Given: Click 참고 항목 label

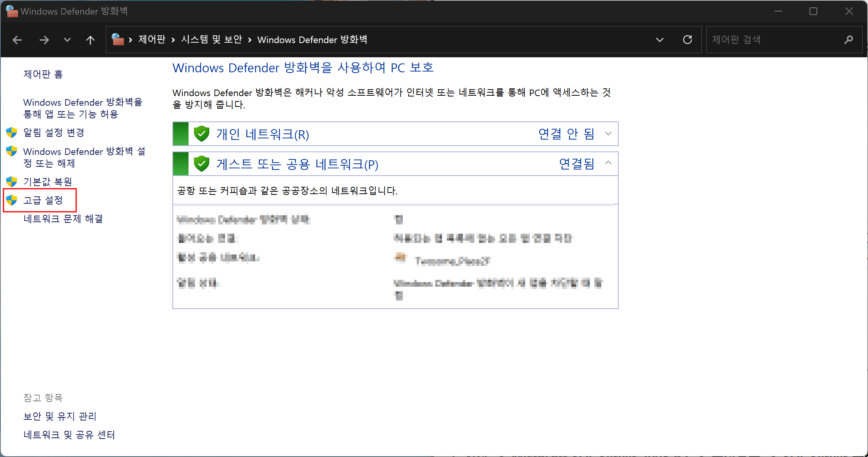Looking at the screenshot, I should [x=43, y=397].
